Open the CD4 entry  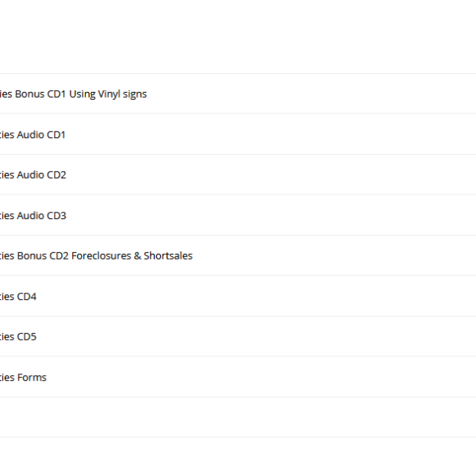click(18, 296)
